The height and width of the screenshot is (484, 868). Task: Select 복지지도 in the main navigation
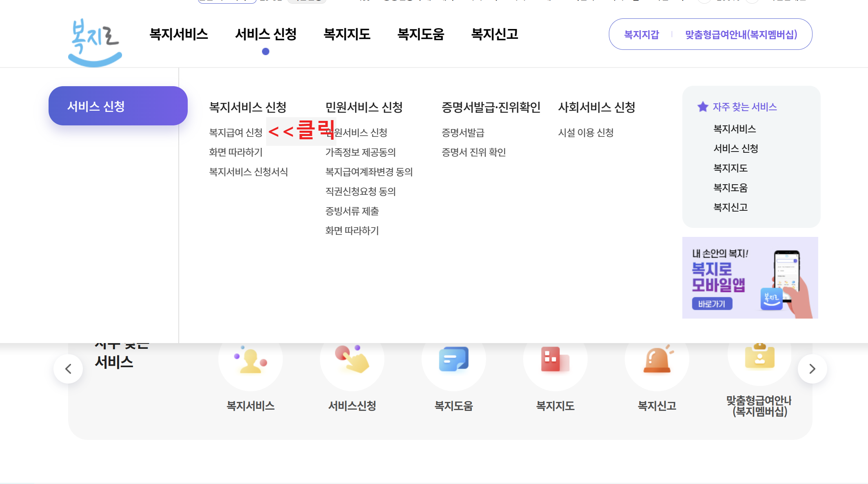347,34
